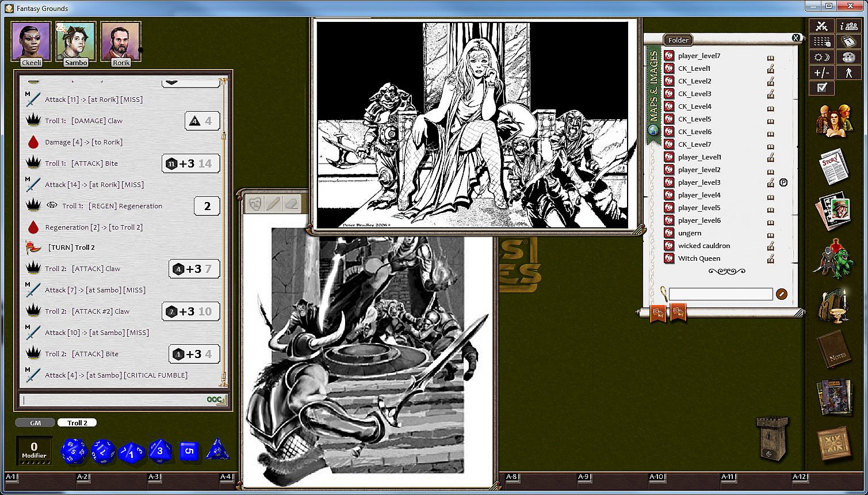
Task: Pick the blue d20 die
Action: (x=74, y=451)
